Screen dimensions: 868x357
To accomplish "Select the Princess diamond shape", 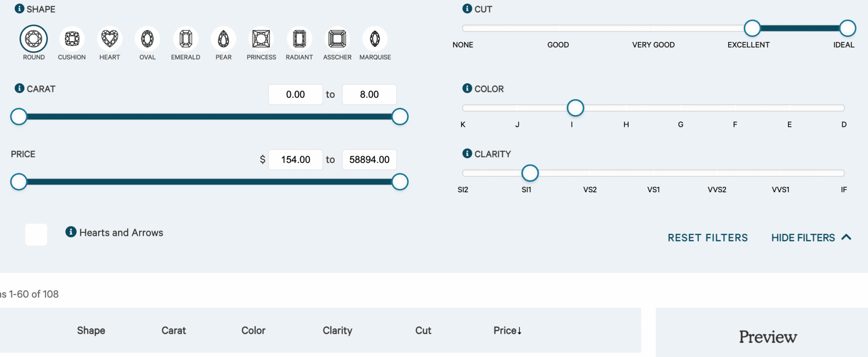I will [261, 39].
